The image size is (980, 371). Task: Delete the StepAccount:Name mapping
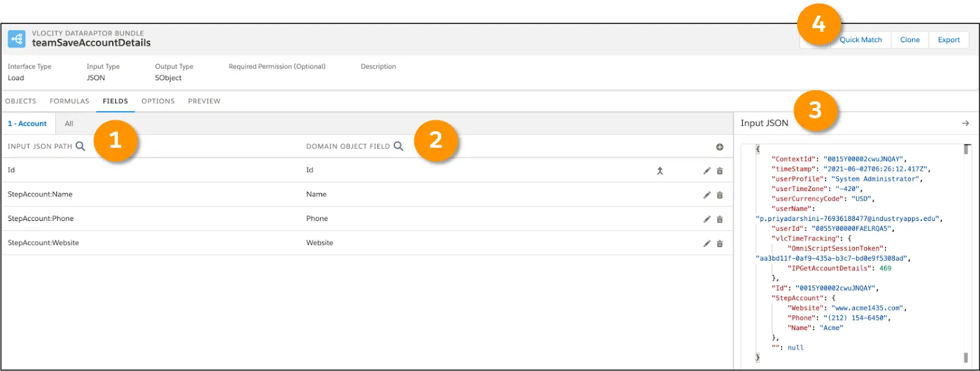coord(720,195)
